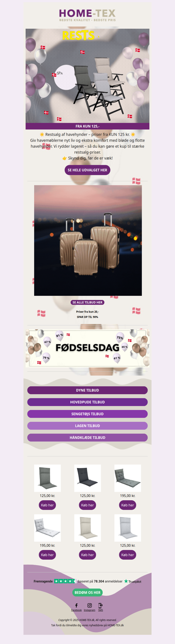
Task: Select the dark black cushion thumbnail
Action: (87, 478)
